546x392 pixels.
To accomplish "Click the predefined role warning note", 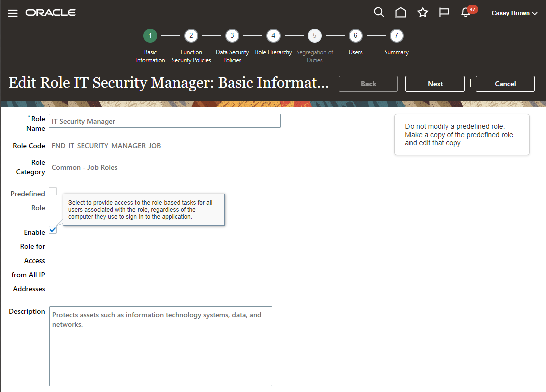I will pyautogui.click(x=462, y=135).
